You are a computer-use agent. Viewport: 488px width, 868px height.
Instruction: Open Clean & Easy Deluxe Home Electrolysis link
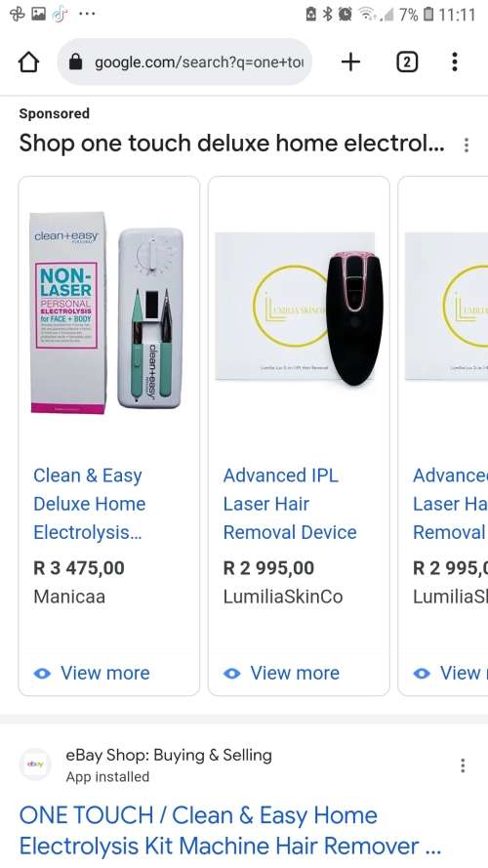(x=89, y=504)
